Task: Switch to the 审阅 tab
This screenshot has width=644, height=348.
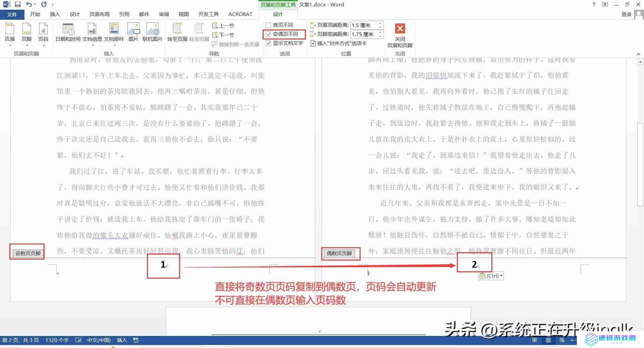Action: click(164, 14)
